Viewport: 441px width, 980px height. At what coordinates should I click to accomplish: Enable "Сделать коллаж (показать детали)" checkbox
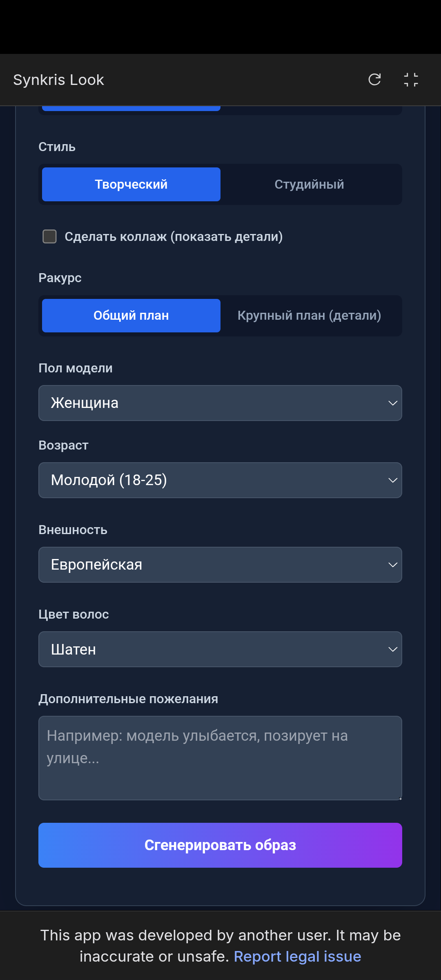(x=49, y=236)
